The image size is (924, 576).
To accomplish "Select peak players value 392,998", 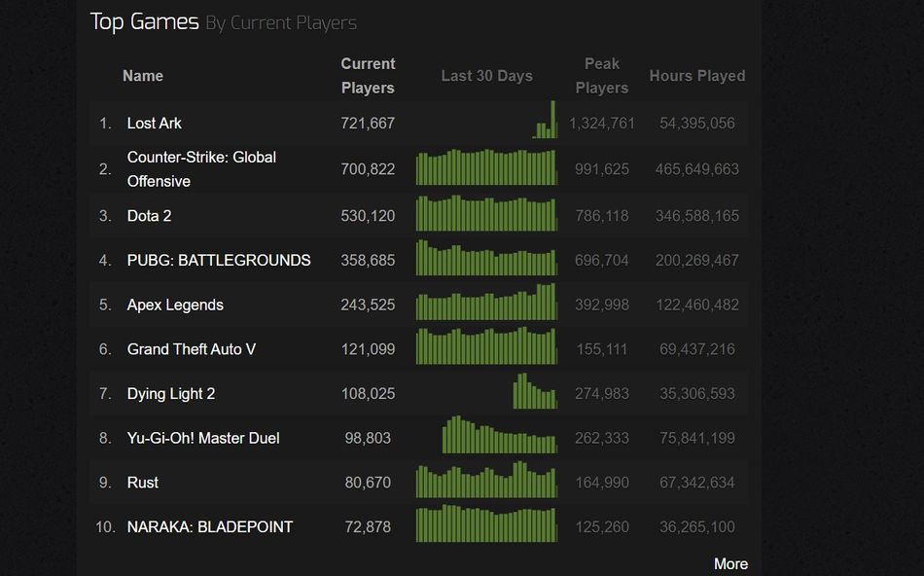I will pos(602,305).
